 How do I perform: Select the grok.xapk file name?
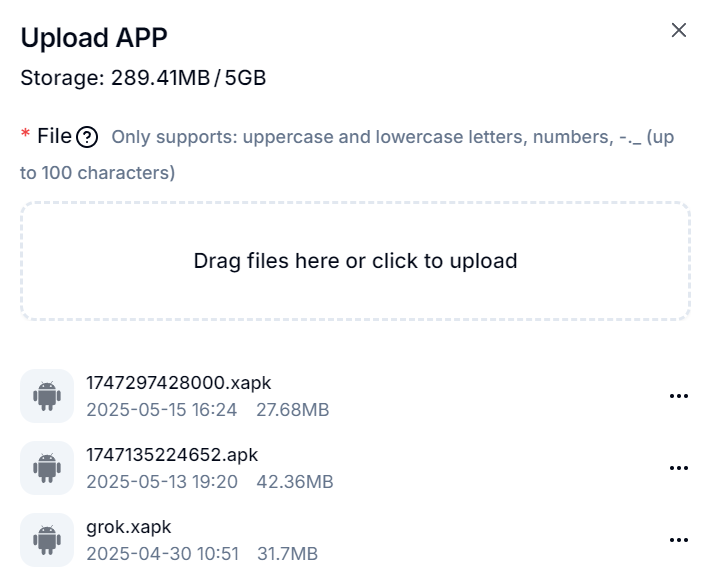pos(129,527)
